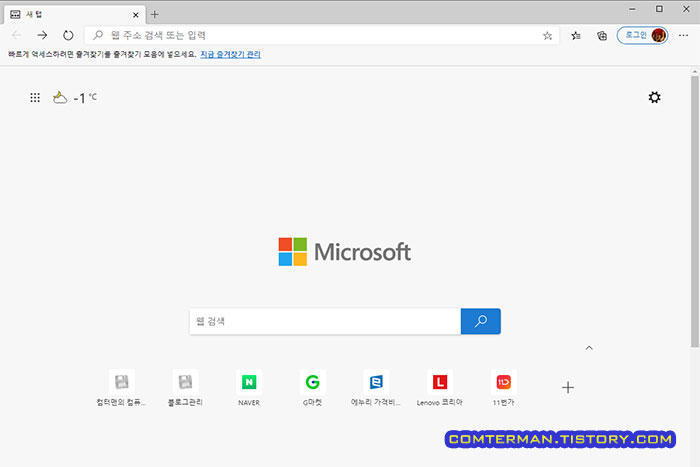Click the browser back arrow

(x=17, y=35)
